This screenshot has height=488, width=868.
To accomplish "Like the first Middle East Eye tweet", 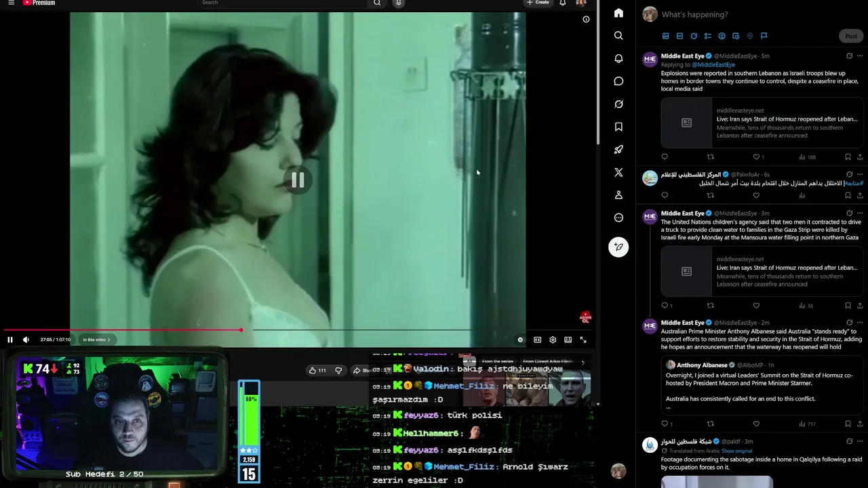I will tap(756, 157).
